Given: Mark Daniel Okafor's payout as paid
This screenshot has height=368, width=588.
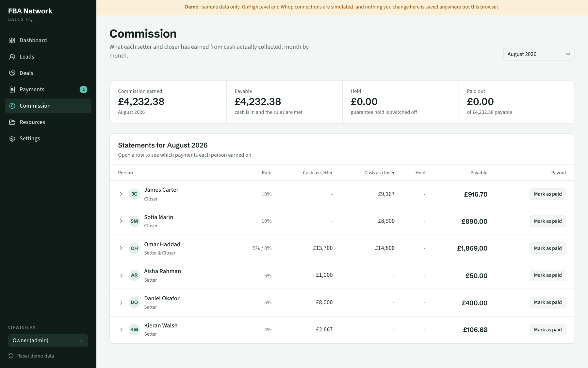Looking at the screenshot, I should 548,302.
